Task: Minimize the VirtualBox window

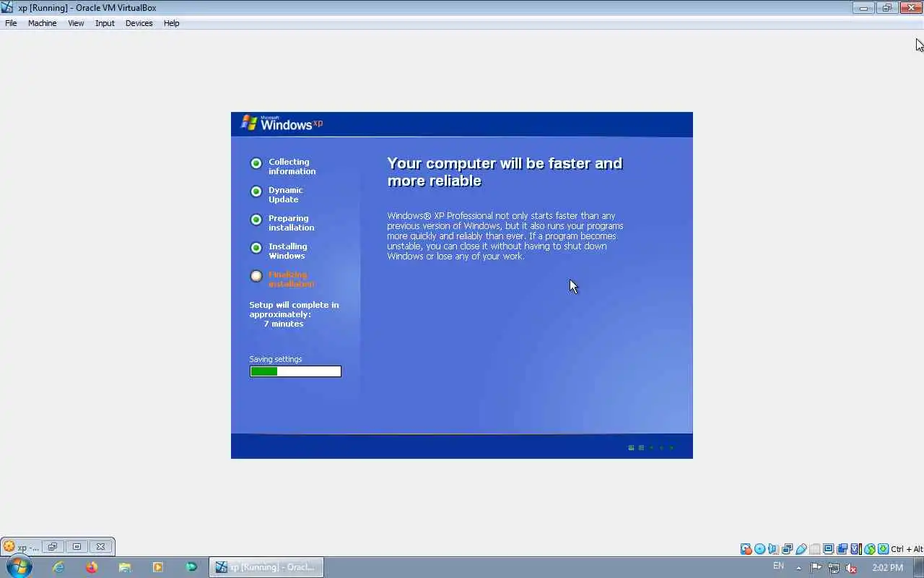Action: pos(863,8)
